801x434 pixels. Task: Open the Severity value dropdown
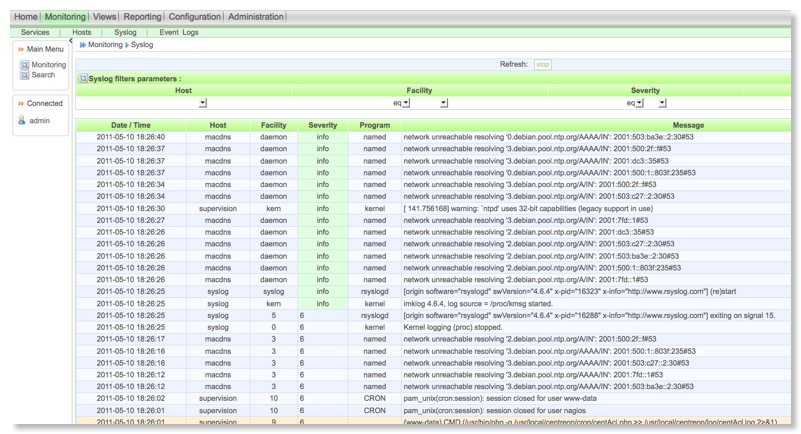click(662, 102)
